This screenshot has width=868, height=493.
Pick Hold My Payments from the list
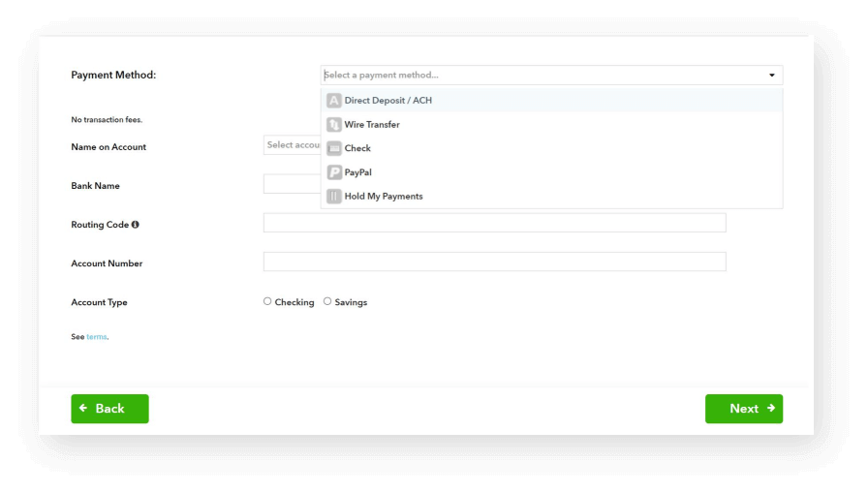(384, 197)
